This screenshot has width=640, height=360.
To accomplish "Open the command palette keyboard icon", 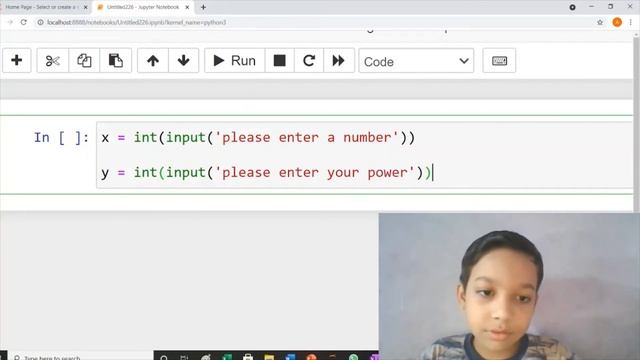I will (499, 60).
